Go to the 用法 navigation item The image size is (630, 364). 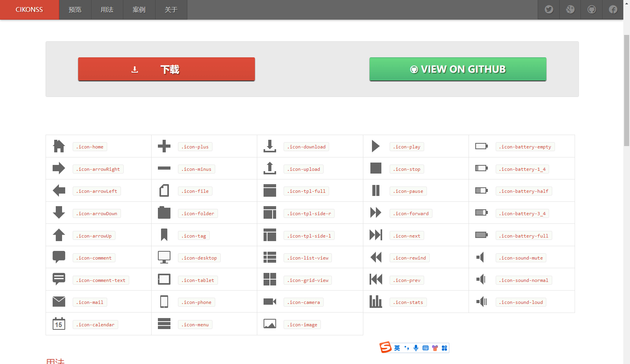[x=107, y=9]
